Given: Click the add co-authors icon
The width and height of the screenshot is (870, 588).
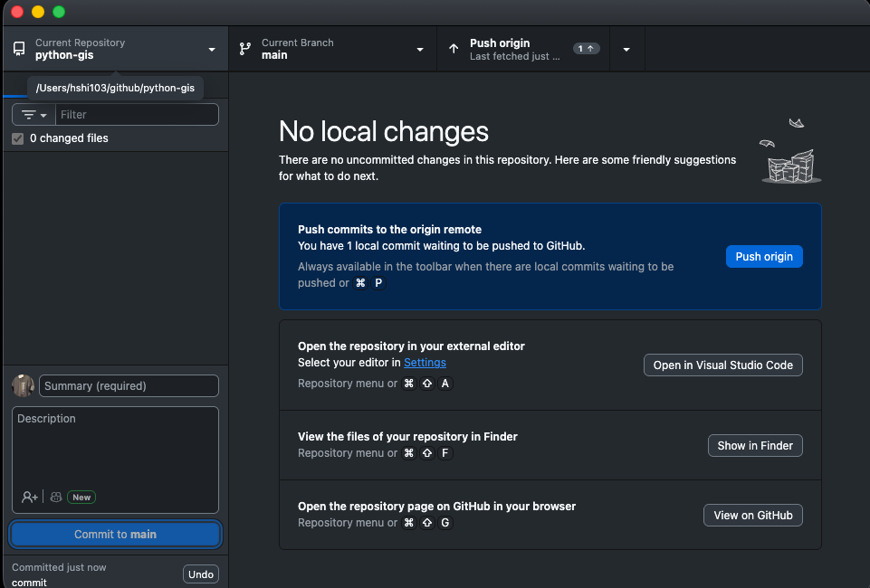Looking at the screenshot, I should (30, 497).
